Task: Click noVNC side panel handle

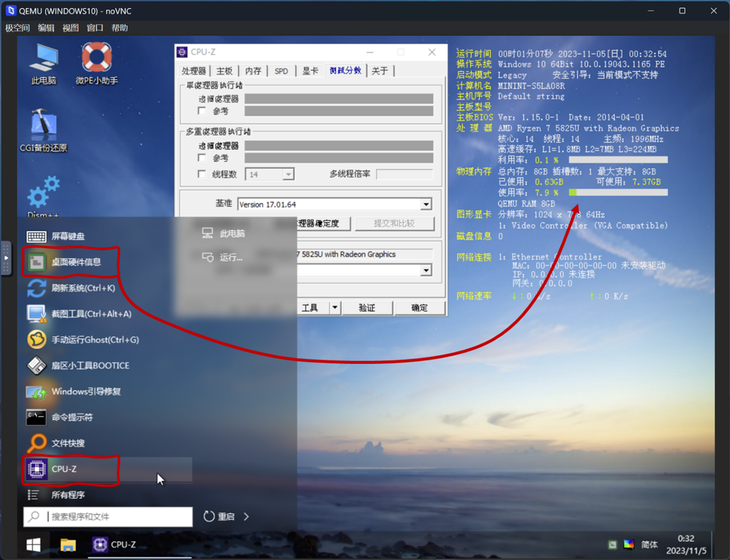Action: coord(6,258)
